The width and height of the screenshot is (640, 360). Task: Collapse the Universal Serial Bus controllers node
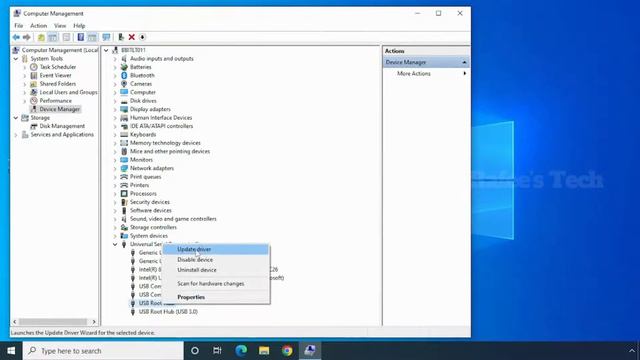coord(115,244)
